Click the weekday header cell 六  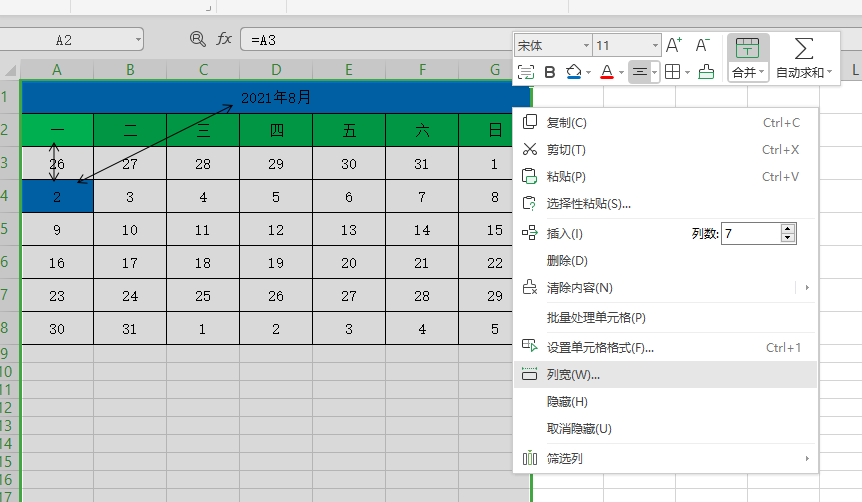(422, 130)
